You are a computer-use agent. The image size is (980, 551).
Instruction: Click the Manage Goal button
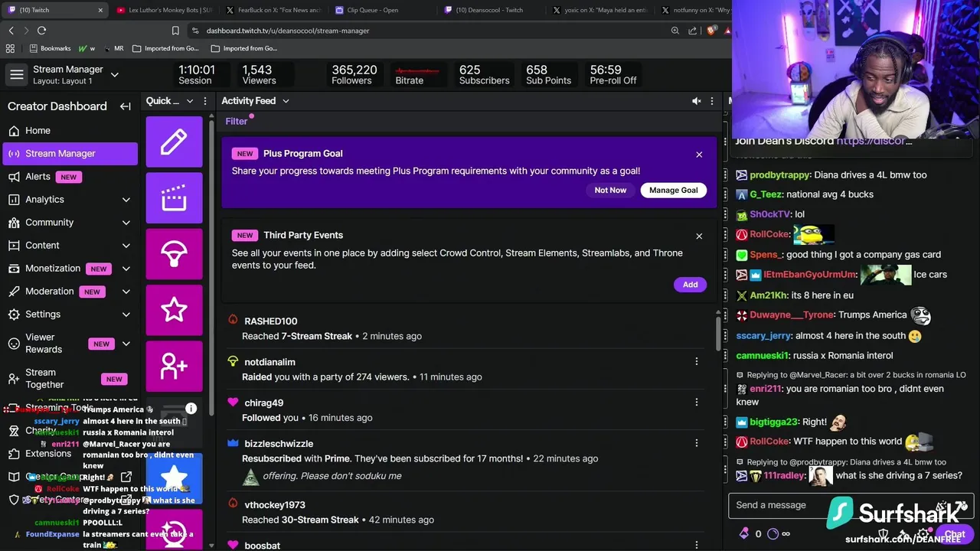click(x=674, y=190)
